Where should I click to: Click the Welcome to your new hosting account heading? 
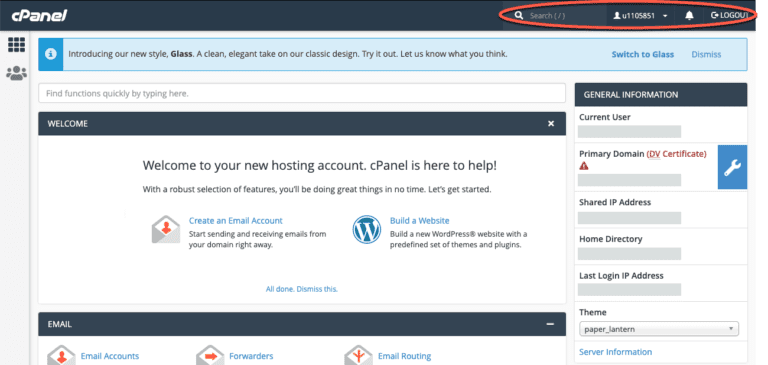(x=319, y=166)
